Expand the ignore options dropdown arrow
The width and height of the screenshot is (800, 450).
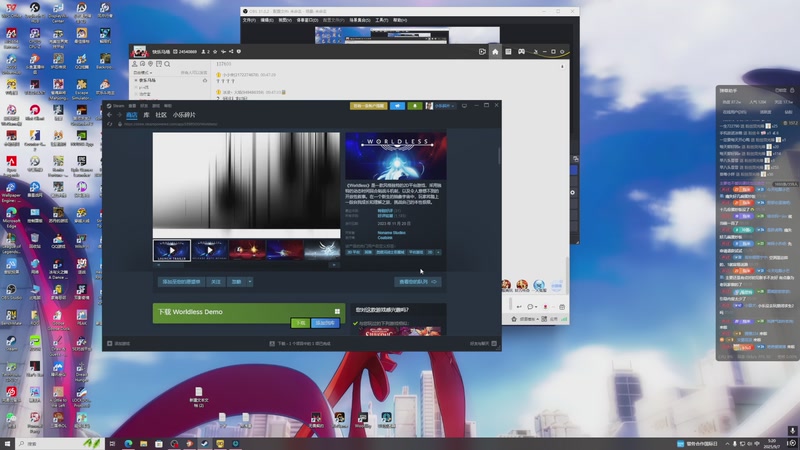point(249,282)
